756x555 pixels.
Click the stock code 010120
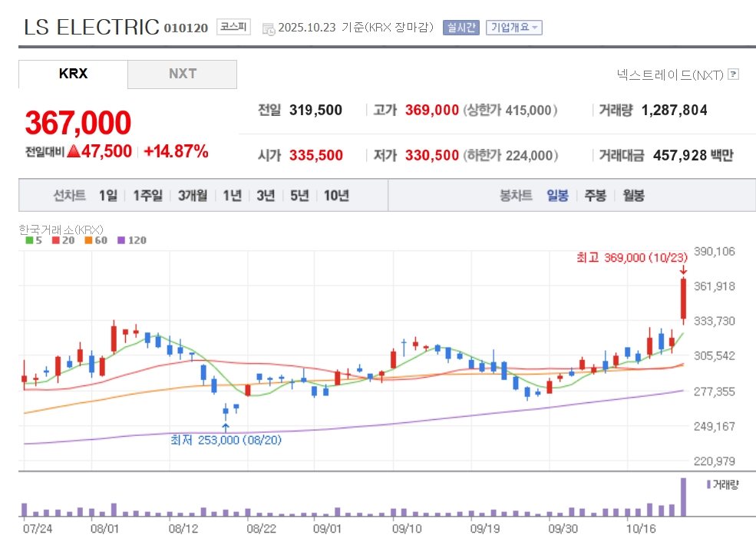coord(186,28)
